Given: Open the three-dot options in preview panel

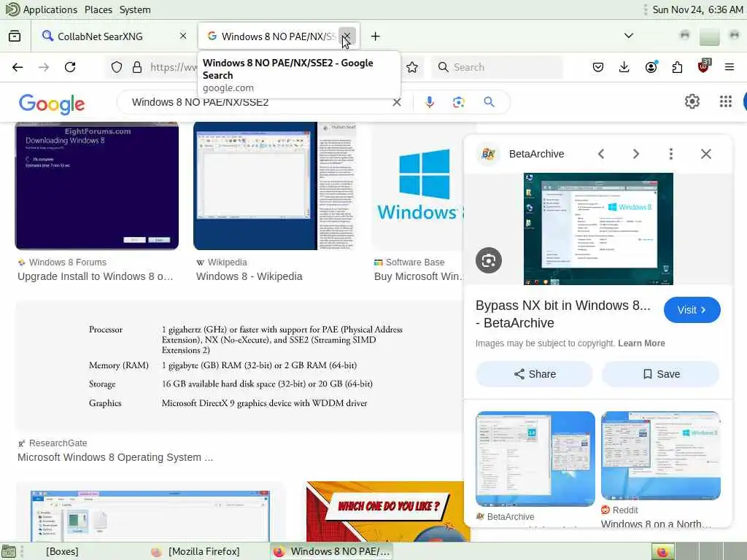Looking at the screenshot, I should (x=671, y=154).
